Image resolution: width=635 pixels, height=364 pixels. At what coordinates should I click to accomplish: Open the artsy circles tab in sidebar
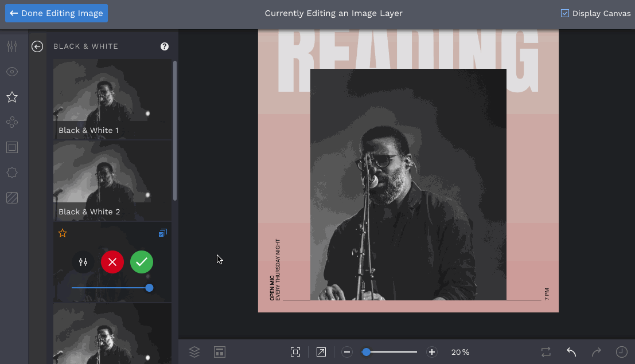[12, 122]
